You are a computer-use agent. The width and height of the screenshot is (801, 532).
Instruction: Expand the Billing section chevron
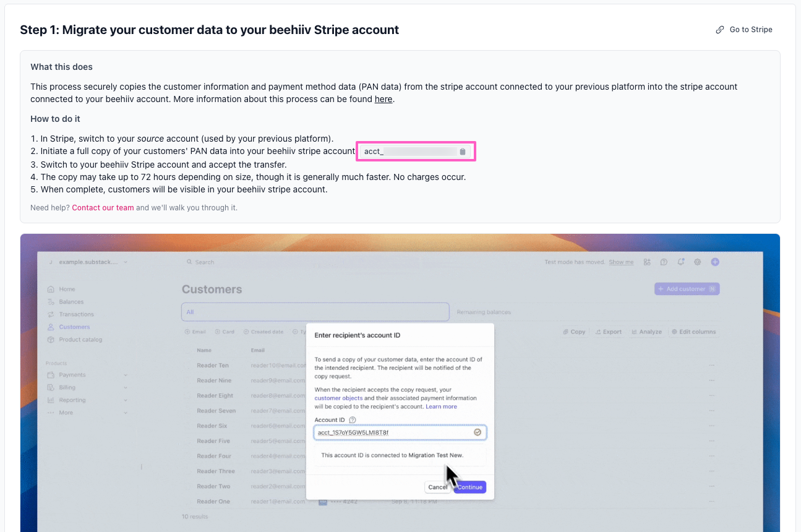tap(126, 388)
